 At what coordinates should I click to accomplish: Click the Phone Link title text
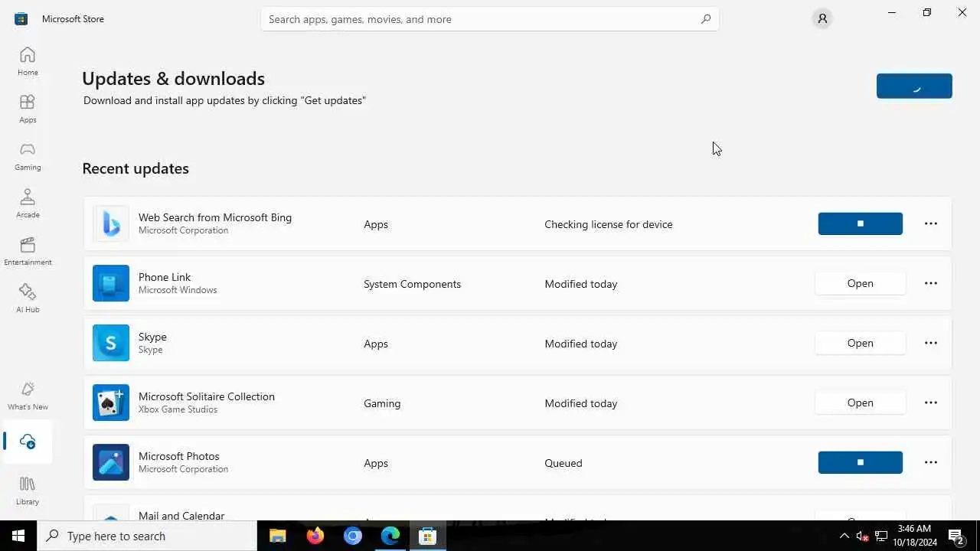click(x=165, y=277)
